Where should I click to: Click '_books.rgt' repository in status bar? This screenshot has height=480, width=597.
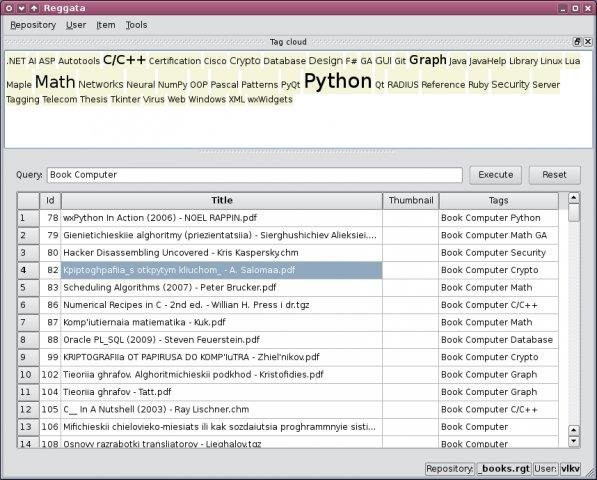coord(503,469)
